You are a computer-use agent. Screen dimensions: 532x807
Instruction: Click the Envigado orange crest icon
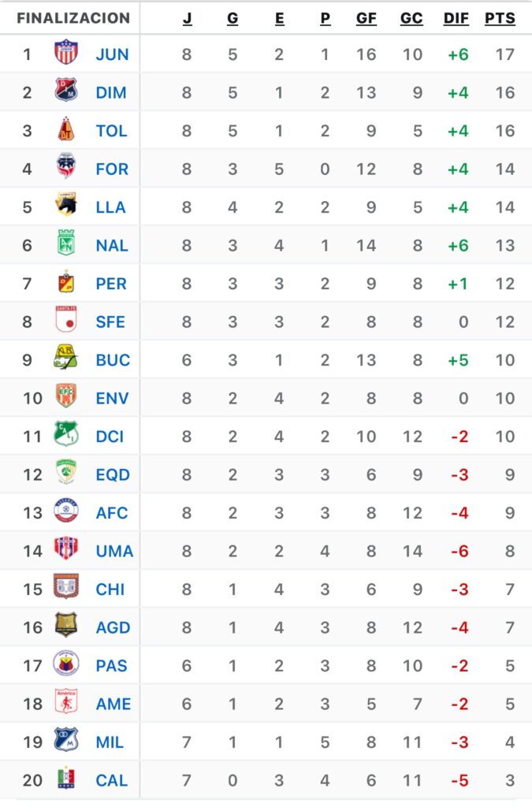tap(66, 397)
